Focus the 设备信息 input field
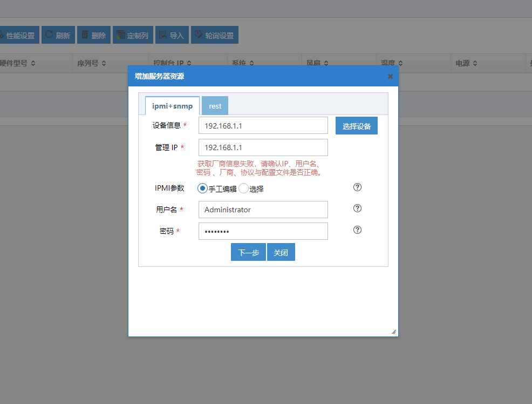 click(263, 126)
